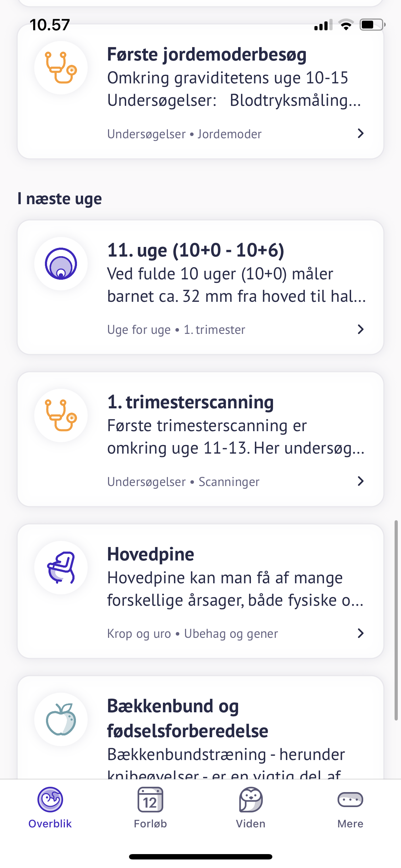Screen dimensions: 401x868
Task: Tap the battery icon in status bar
Action: point(372,25)
